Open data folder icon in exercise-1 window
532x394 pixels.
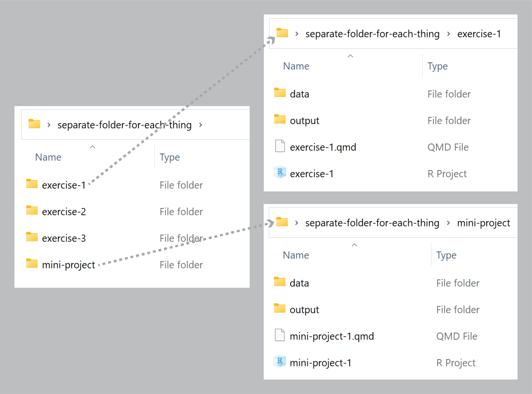pos(280,93)
